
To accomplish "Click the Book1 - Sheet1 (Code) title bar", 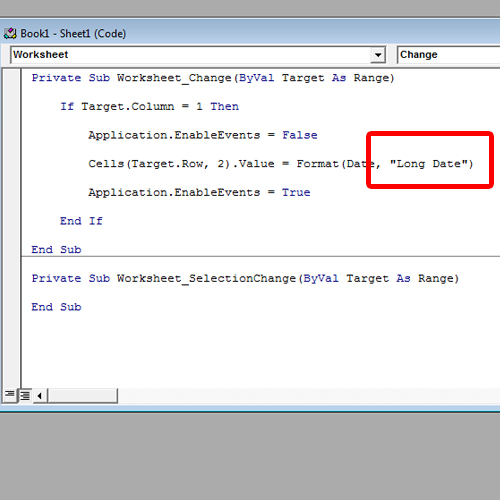I will pyautogui.click(x=250, y=33).
